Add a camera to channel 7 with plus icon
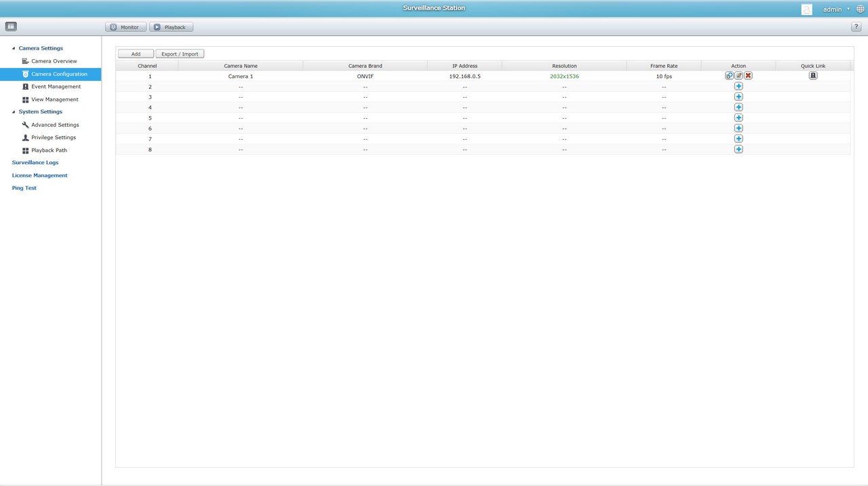This screenshot has width=868, height=486. pyautogui.click(x=738, y=138)
